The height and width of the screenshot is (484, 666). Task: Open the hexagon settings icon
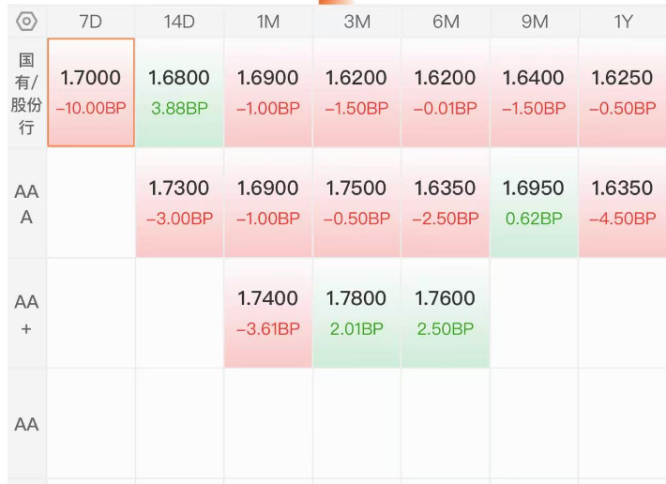click(26, 21)
